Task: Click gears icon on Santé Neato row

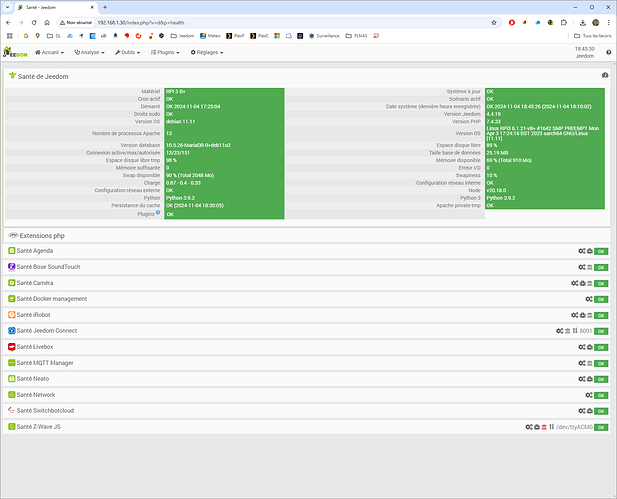Action: click(x=582, y=379)
